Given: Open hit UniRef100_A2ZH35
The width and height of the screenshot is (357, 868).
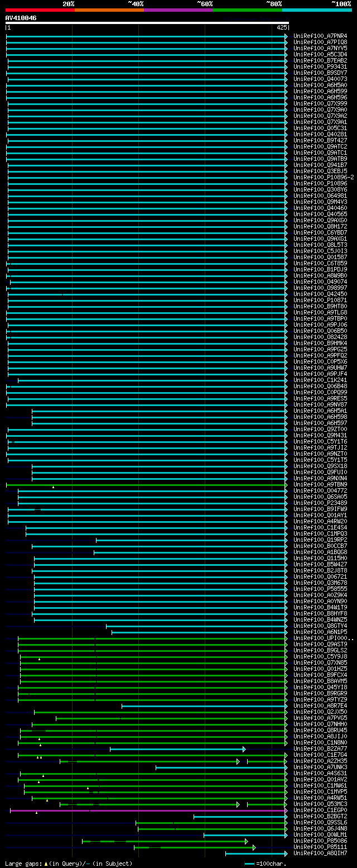Looking at the screenshot, I should pyautogui.click(x=320, y=761).
